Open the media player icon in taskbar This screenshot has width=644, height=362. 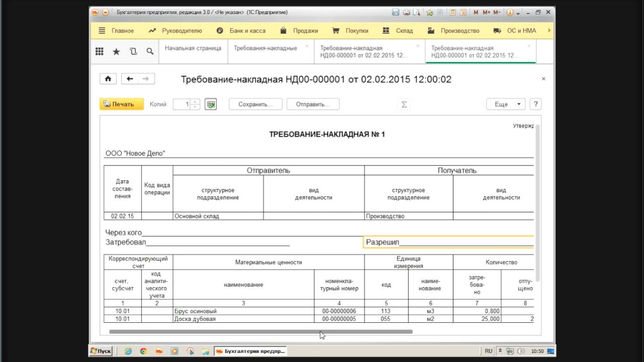(175, 351)
